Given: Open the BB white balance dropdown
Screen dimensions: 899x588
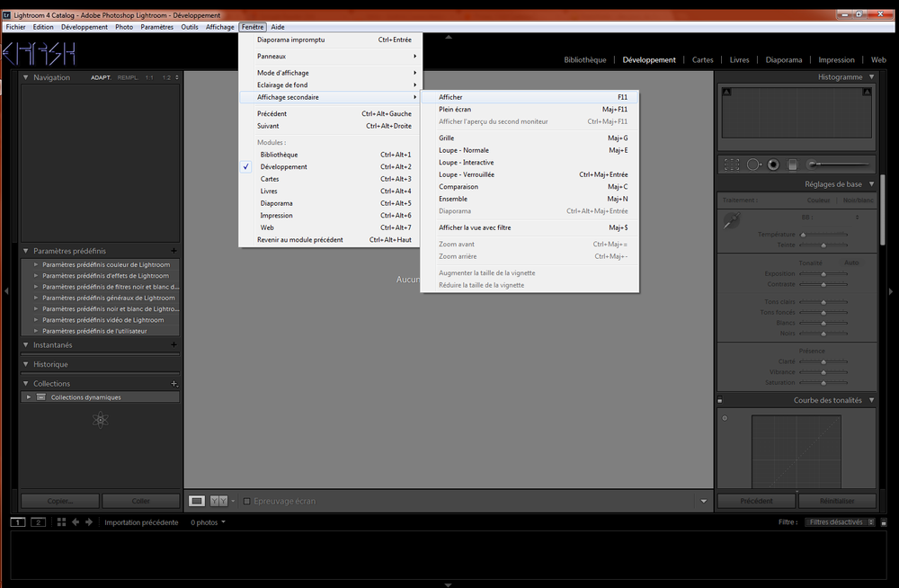Looking at the screenshot, I should tap(857, 217).
